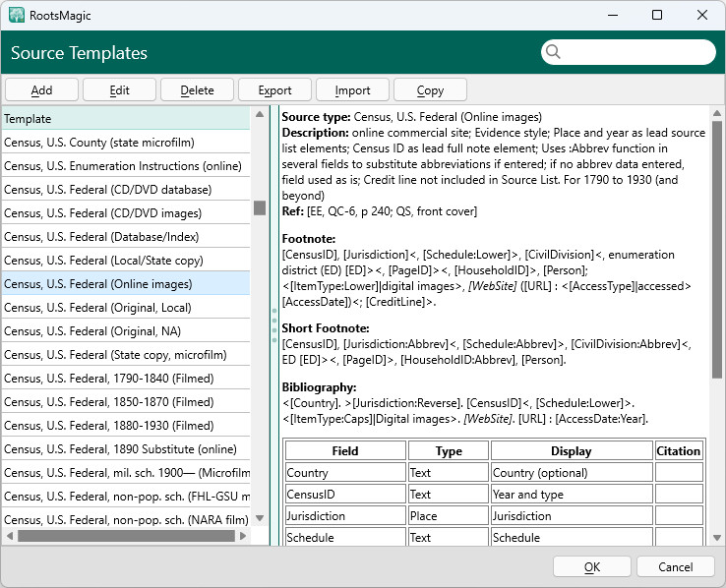Select Census, U.S. Federal, 1880-1930 (Filmed)

tap(126, 425)
